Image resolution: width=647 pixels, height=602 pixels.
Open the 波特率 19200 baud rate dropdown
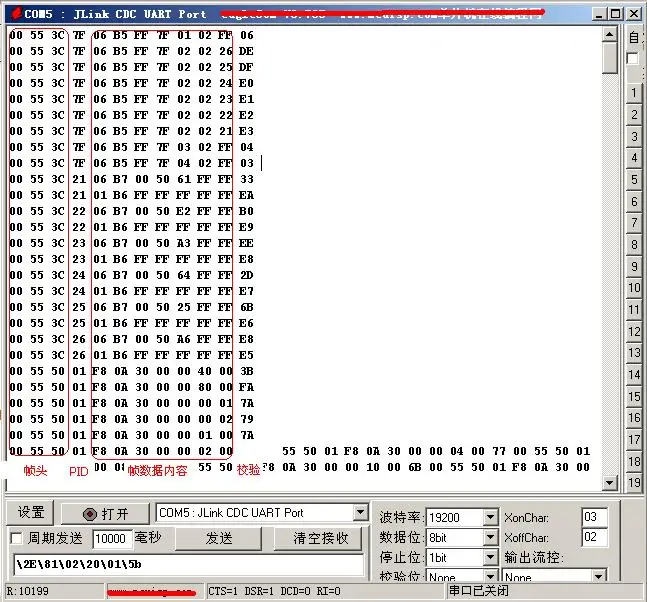click(490, 517)
